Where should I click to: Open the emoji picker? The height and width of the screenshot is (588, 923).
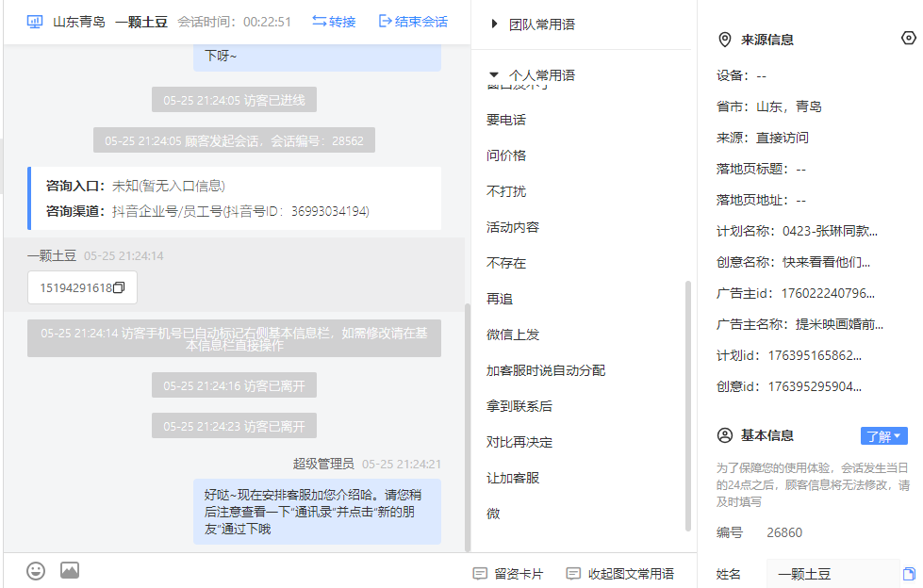tap(36, 571)
